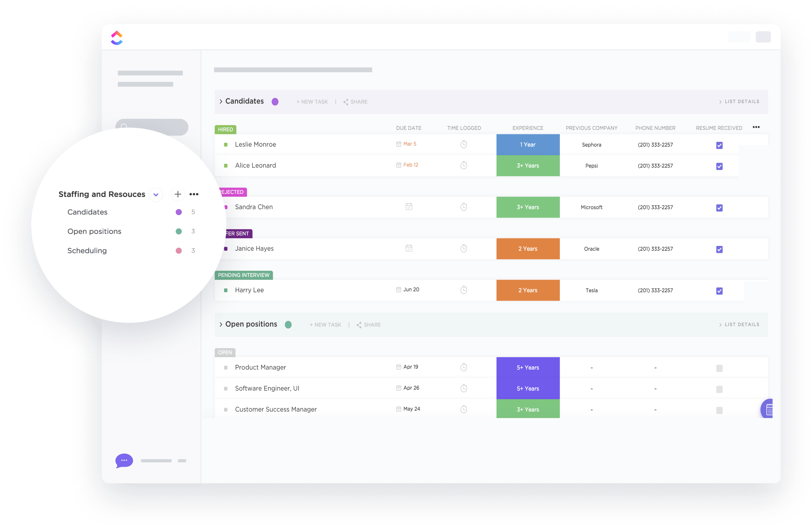Click the ClickUp logo icon
Screen dimensions: 812x525
[117, 38]
